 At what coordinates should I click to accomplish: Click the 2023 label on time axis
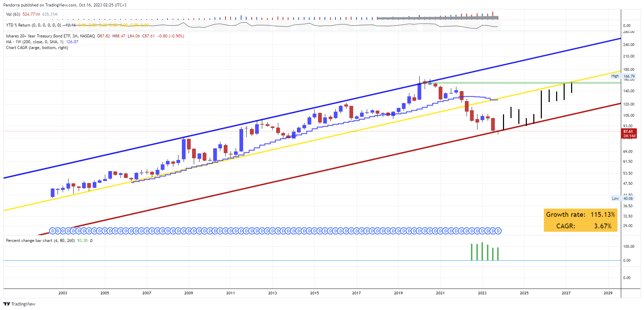pyautogui.click(x=482, y=293)
